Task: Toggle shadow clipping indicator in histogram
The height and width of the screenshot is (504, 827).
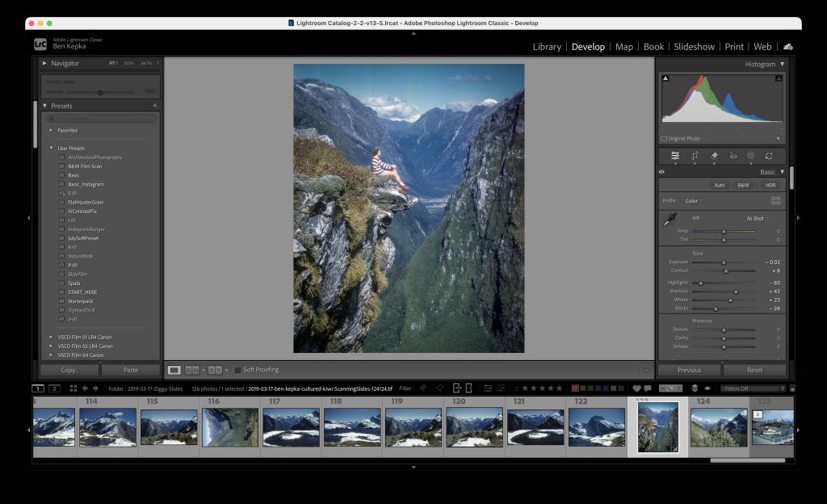Action: tap(665, 78)
